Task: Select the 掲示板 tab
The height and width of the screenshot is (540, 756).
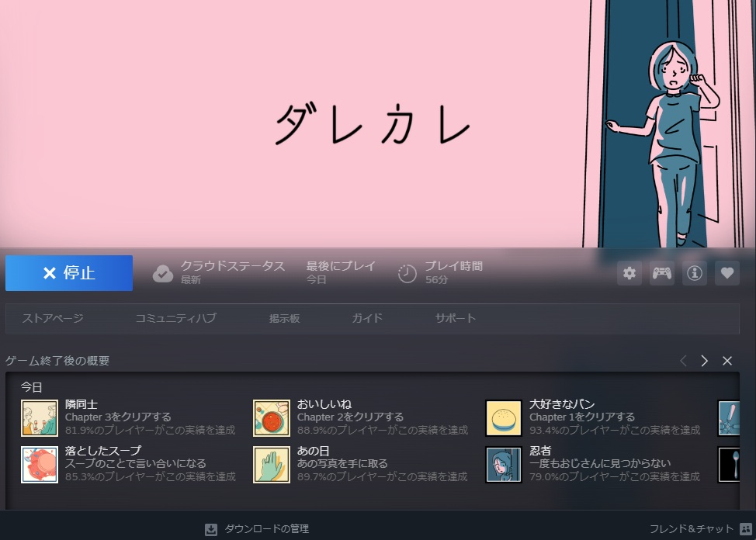Action: pos(284,318)
